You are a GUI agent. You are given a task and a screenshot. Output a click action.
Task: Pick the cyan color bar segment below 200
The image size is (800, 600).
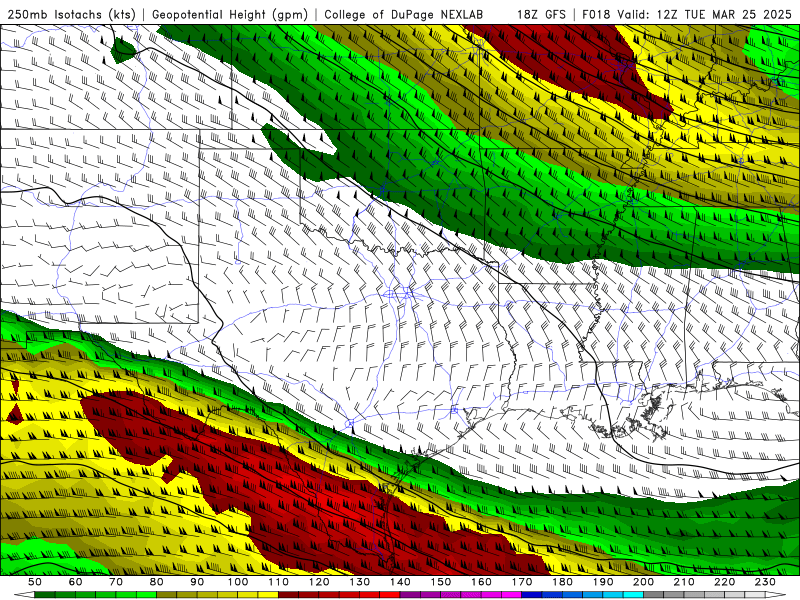click(633, 595)
